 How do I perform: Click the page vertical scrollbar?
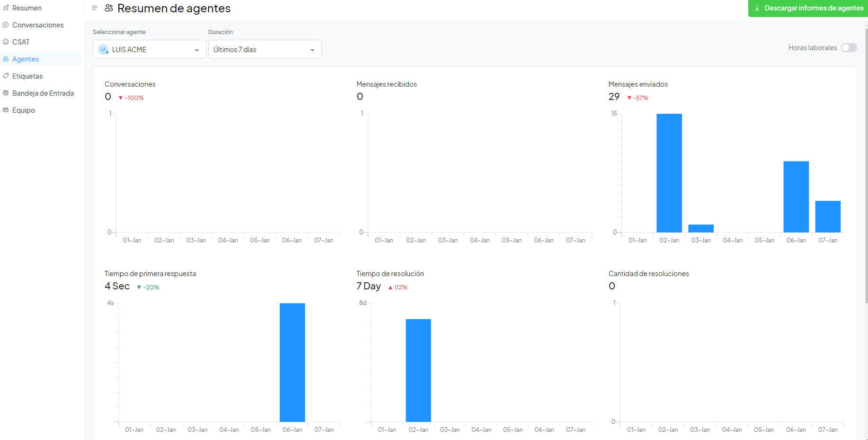point(866,166)
